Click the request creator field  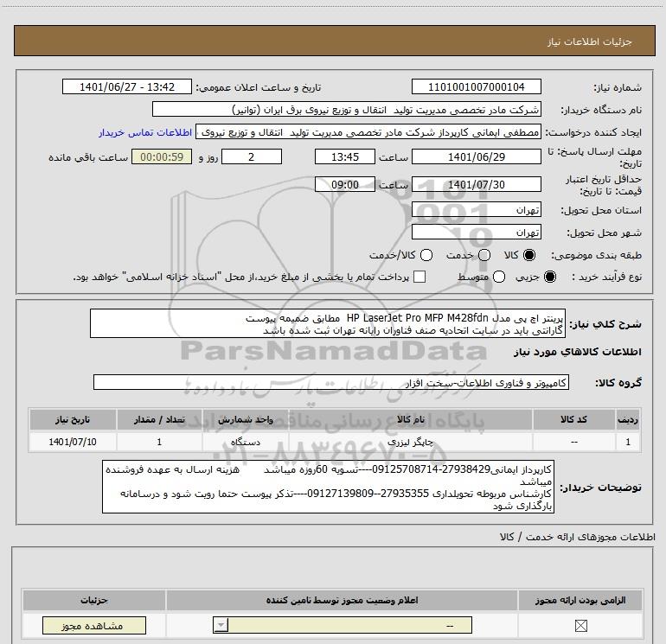[x=368, y=131]
